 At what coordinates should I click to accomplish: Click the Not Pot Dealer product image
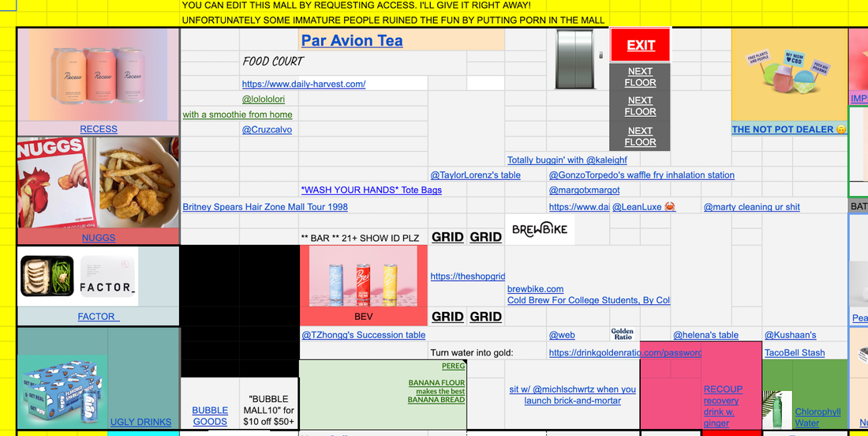point(789,75)
